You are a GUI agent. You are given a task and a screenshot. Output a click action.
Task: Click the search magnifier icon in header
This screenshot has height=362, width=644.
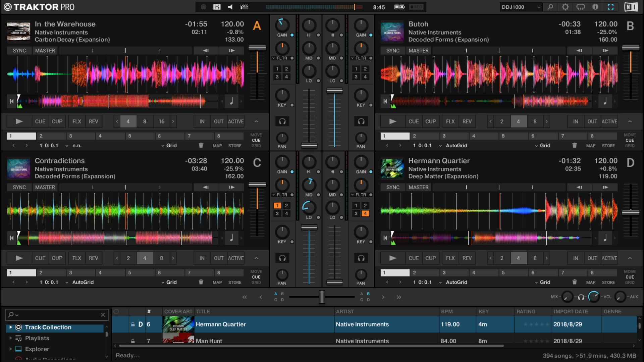(x=550, y=7)
